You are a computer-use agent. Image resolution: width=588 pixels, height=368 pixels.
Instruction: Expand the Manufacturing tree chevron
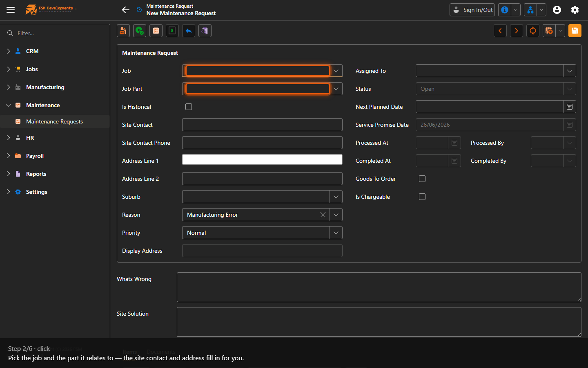point(8,87)
